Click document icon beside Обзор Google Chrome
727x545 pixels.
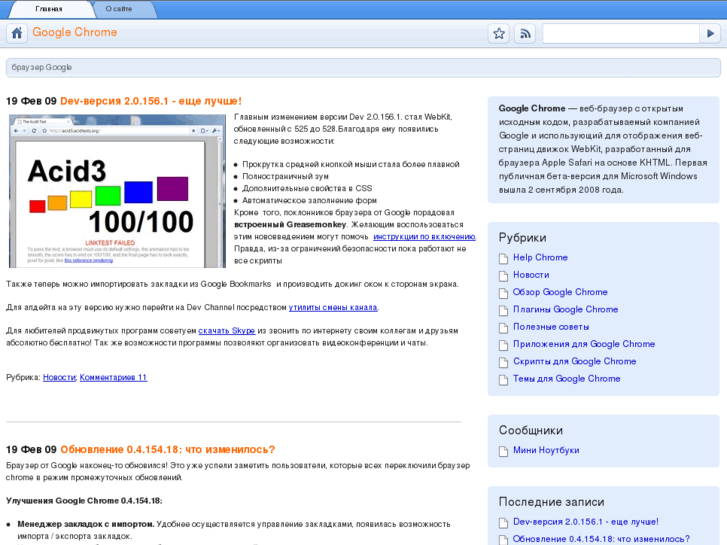click(x=504, y=293)
